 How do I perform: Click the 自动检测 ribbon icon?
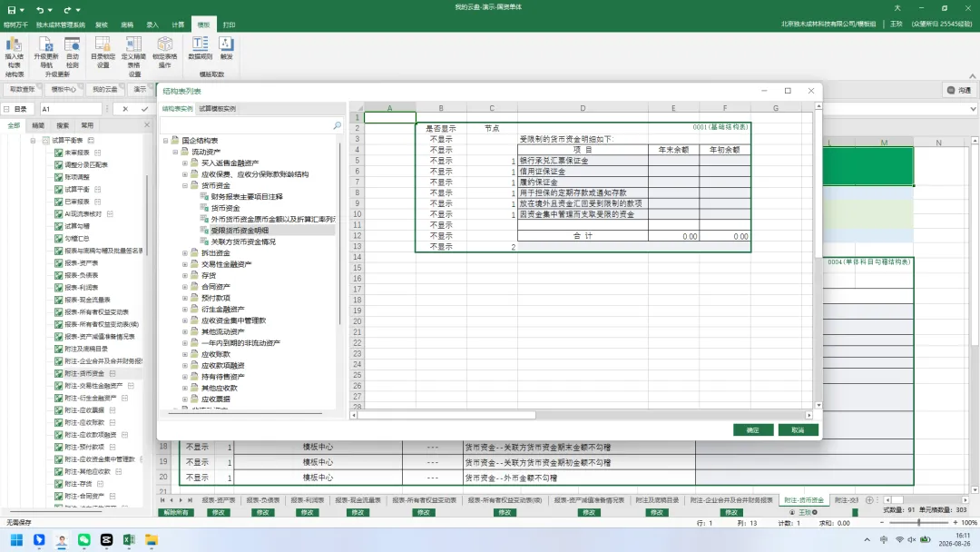(x=73, y=52)
